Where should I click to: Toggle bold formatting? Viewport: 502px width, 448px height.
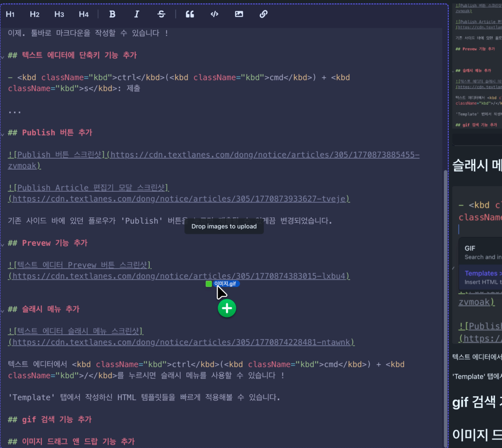click(x=112, y=14)
